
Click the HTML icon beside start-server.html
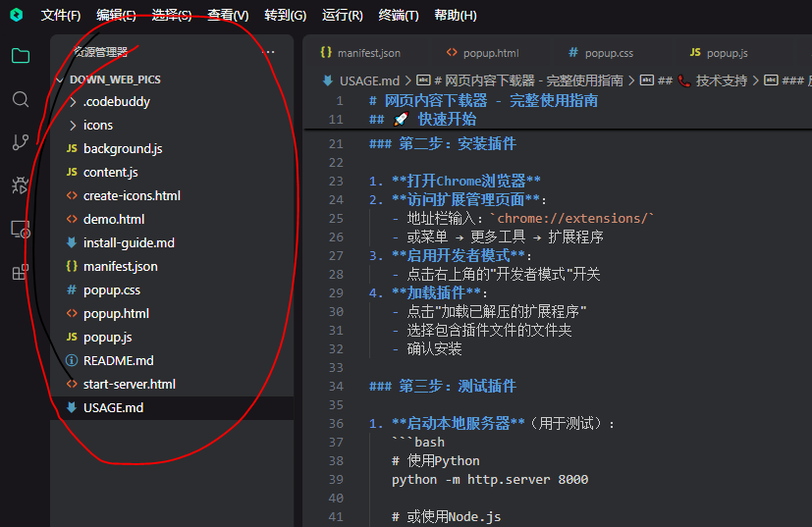[72, 384]
